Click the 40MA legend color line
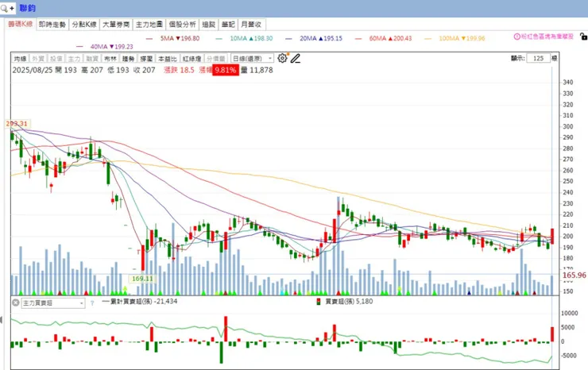Viewport: 588px width, 370px height. 79,47
